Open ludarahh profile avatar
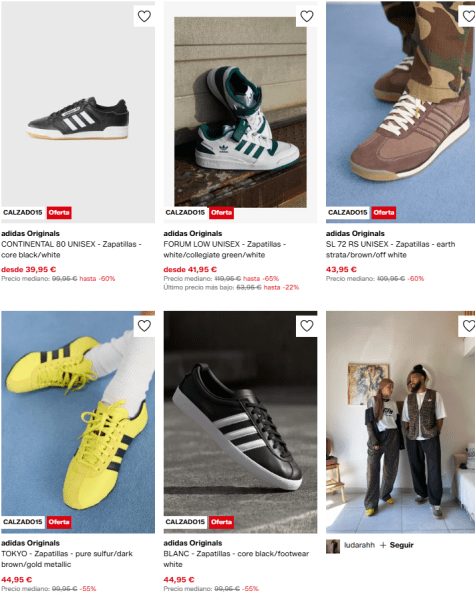Screen dimensions: 475x597 (x=333, y=546)
